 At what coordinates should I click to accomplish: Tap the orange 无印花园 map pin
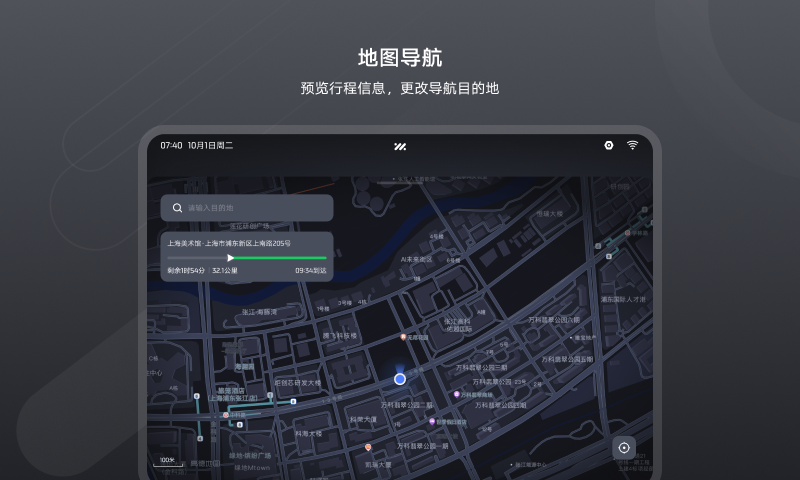point(403,337)
